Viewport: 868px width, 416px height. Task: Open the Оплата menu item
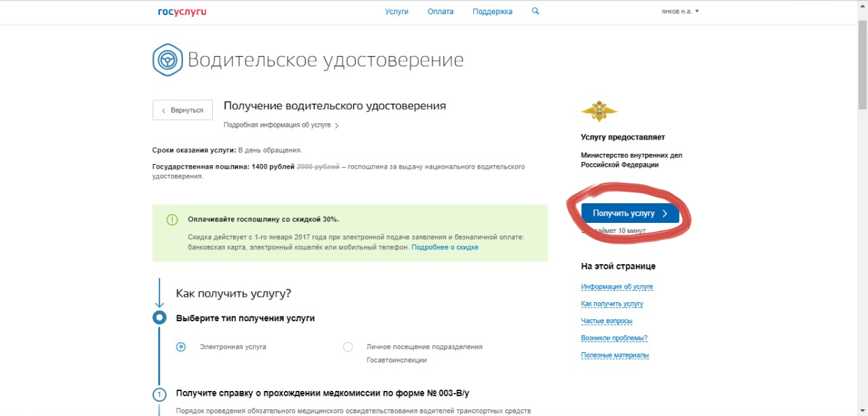(440, 12)
